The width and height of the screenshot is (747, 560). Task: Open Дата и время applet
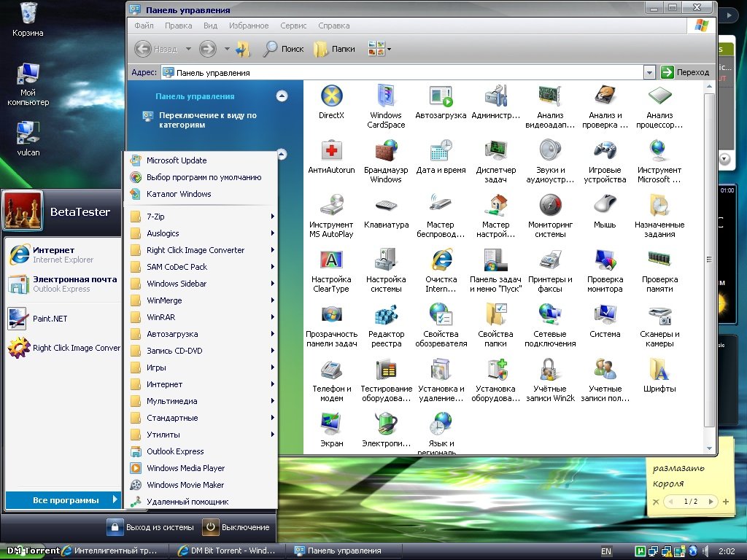coord(441,156)
